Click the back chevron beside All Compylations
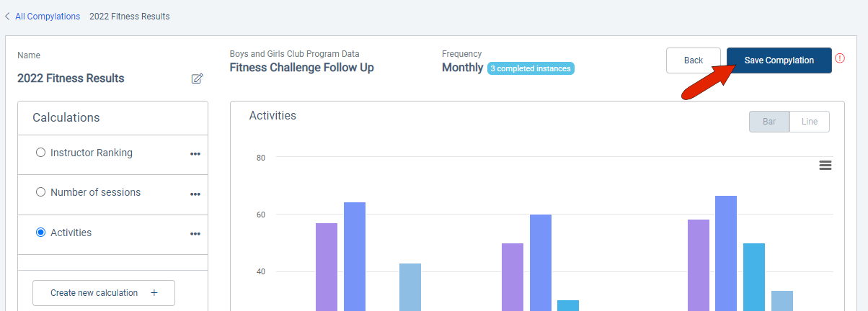Viewport: 868px width, 311px height. click(7, 16)
